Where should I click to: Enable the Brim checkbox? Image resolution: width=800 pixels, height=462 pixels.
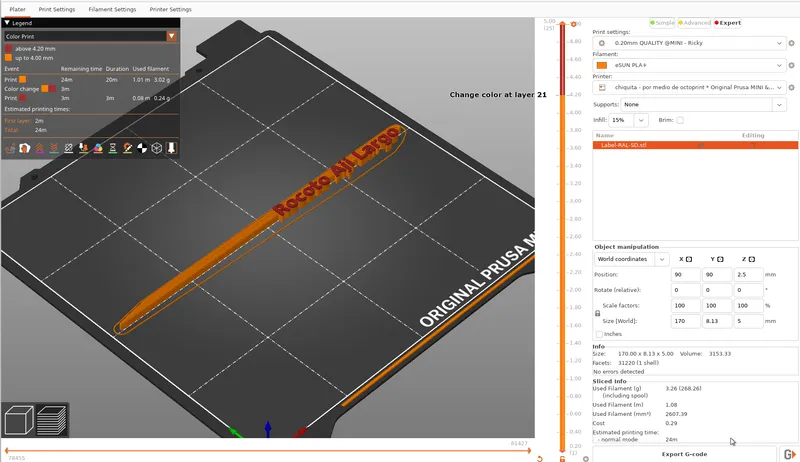tap(680, 120)
